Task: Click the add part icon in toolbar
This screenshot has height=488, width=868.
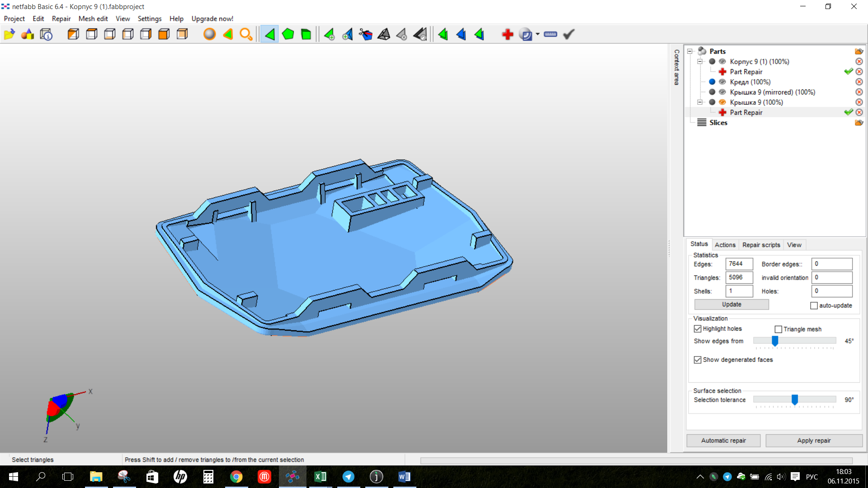Action: coord(28,34)
